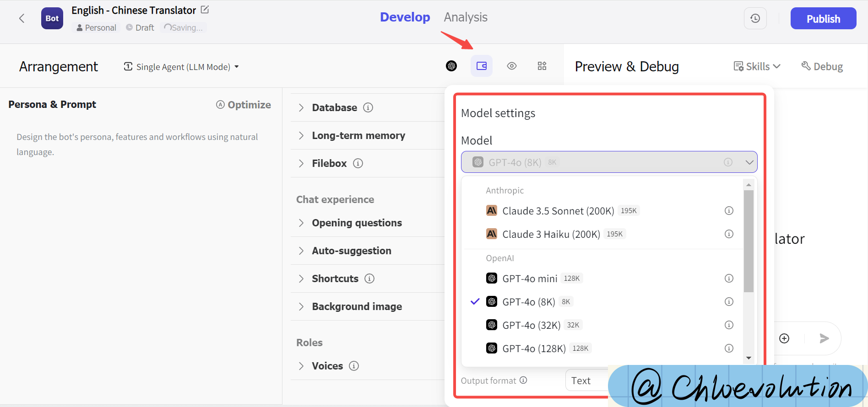Click the Saving... status indicator
The image size is (868, 407).
point(183,28)
